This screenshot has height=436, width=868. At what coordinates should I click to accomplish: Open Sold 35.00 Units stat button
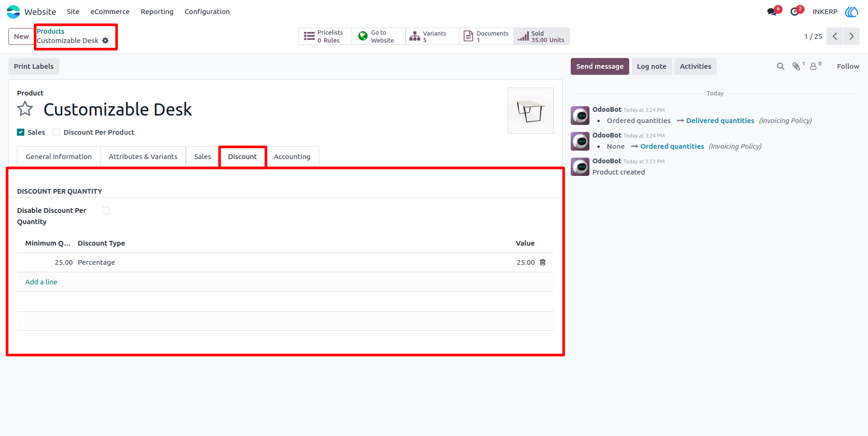(542, 36)
